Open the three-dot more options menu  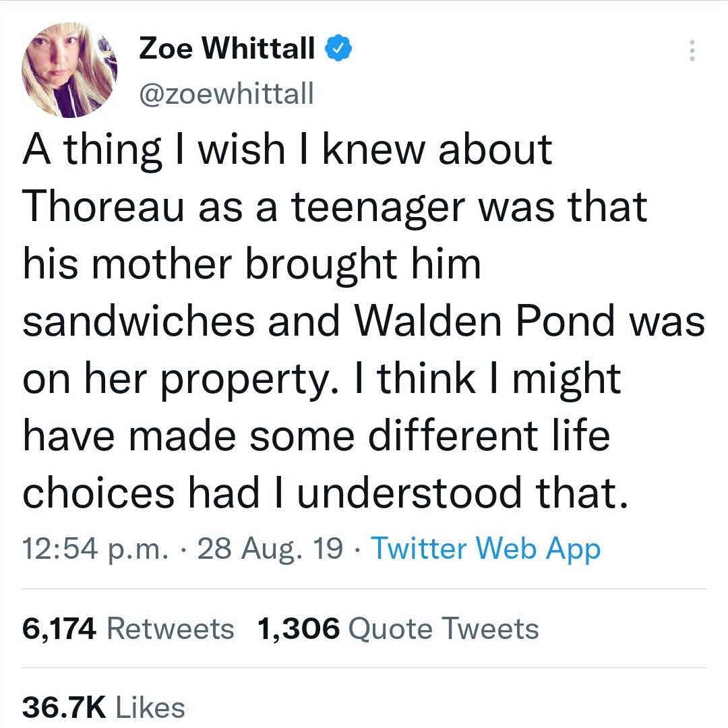coord(691,51)
